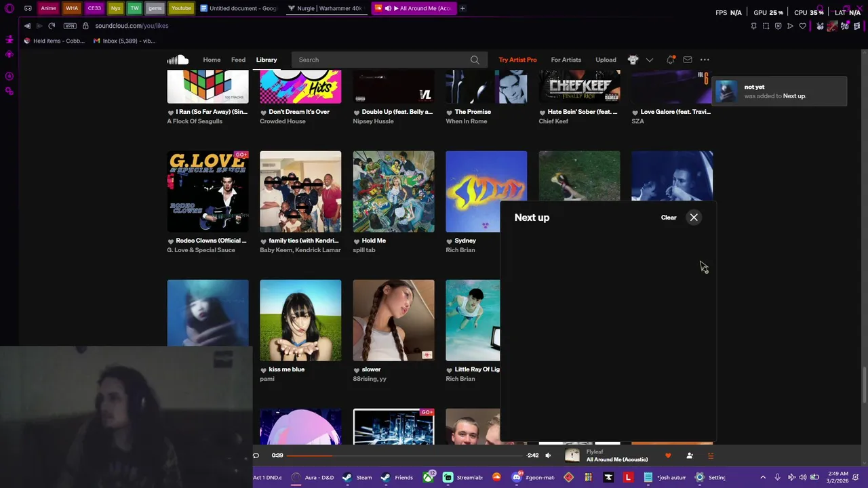868x488 pixels.
Task: Click the SoundCloud logo icon
Action: coord(178,60)
